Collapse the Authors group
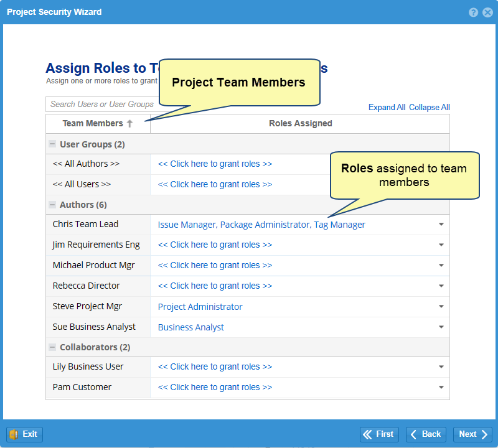 52,205
